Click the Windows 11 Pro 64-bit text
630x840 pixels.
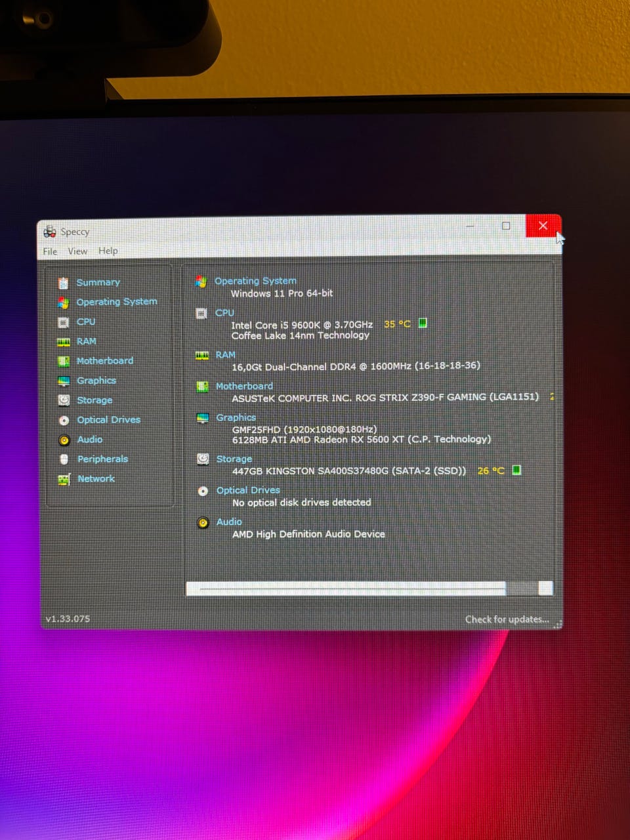click(282, 293)
